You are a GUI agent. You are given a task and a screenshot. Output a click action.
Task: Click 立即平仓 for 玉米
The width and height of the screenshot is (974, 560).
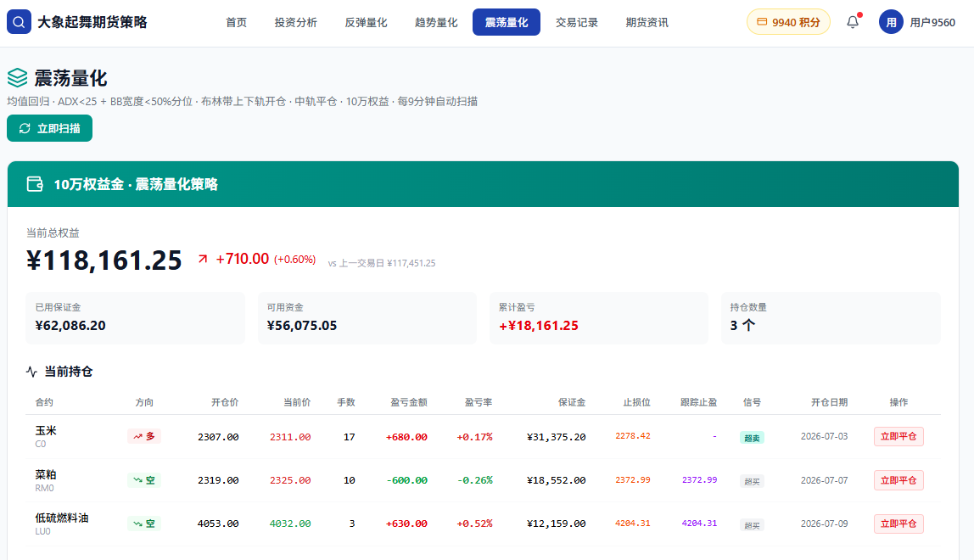(898, 436)
